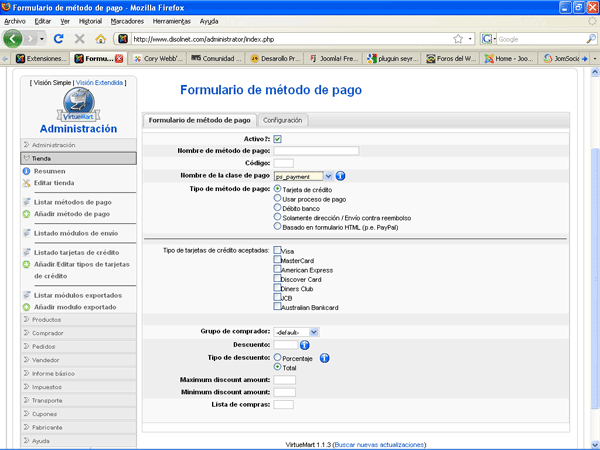Open Añadir modulo exportado link
The width and height of the screenshot is (600, 450).
[75, 307]
